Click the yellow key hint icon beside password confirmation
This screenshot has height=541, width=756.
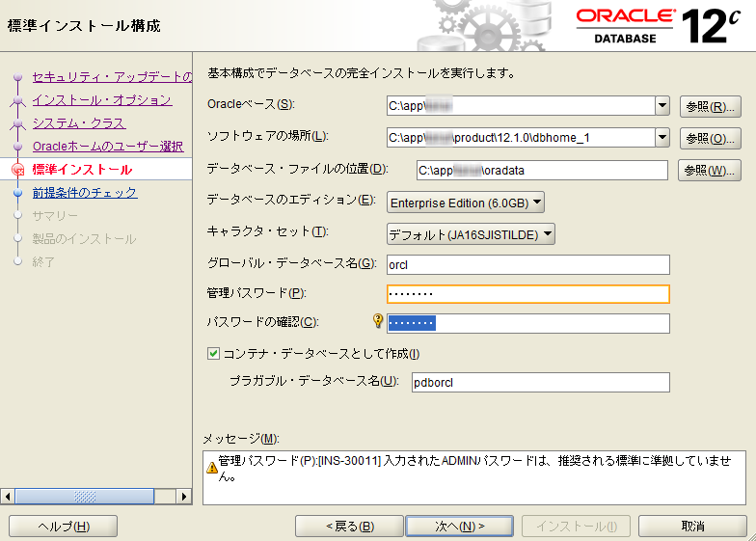point(378,321)
